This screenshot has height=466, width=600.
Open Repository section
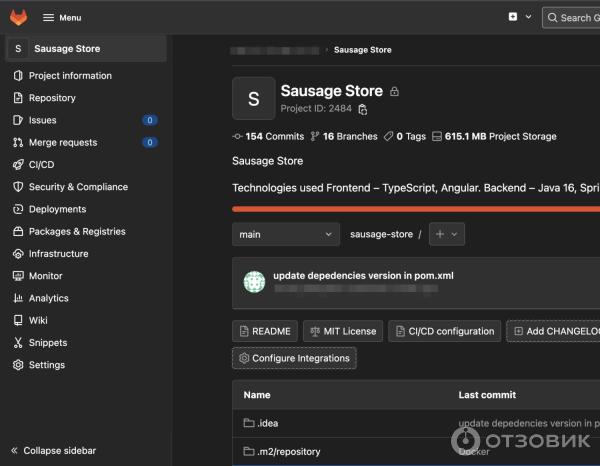click(x=52, y=98)
